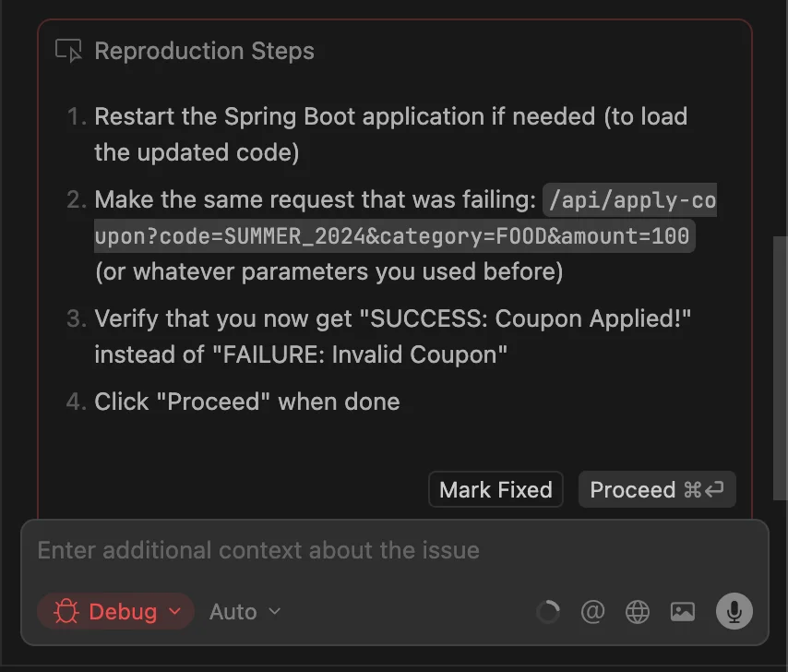This screenshot has height=672, width=788.
Task: Attach an image using the picture icon
Action: click(682, 611)
